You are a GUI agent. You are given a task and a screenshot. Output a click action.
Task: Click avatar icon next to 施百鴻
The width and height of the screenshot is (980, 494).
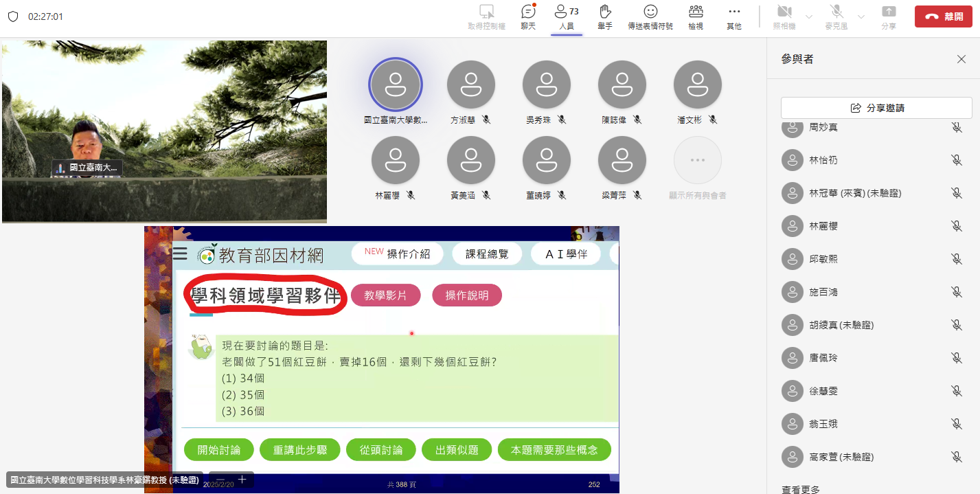tap(793, 292)
